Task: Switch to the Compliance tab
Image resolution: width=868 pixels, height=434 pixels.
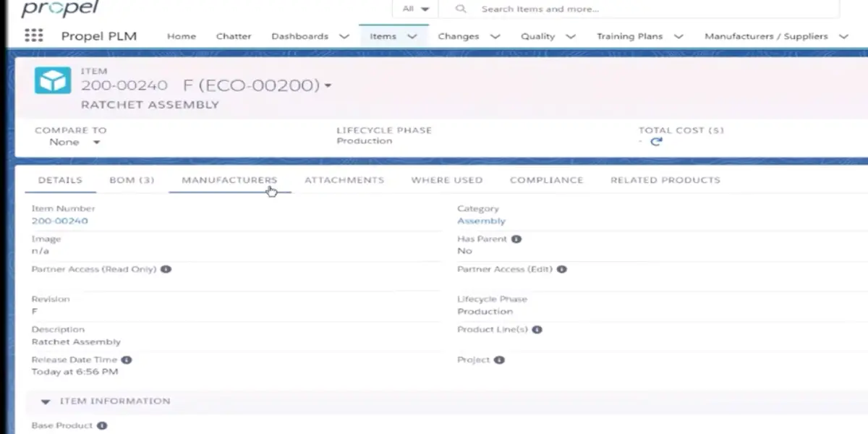Action: (546, 180)
